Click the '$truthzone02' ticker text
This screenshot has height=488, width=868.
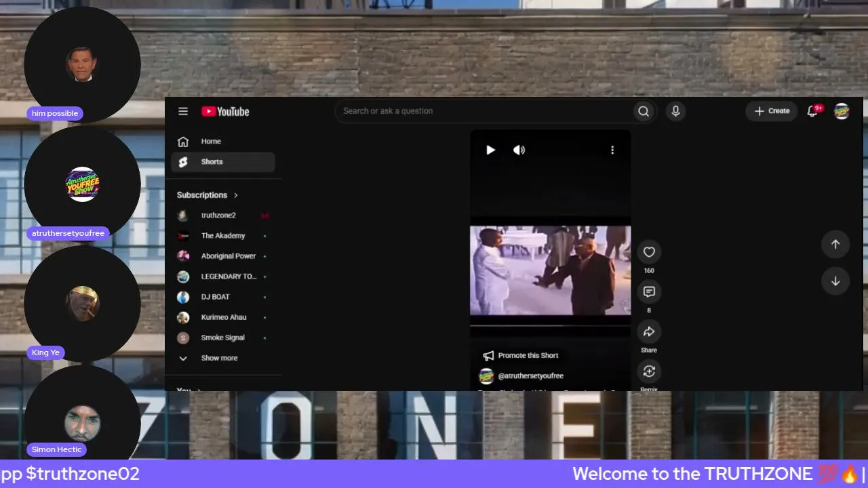click(x=83, y=474)
